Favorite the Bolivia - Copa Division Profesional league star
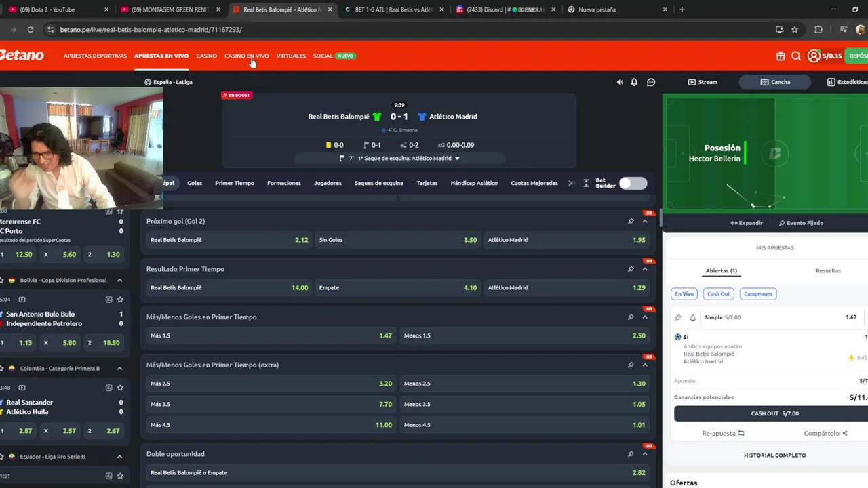The height and width of the screenshot is (488, 868). [2, 280]
